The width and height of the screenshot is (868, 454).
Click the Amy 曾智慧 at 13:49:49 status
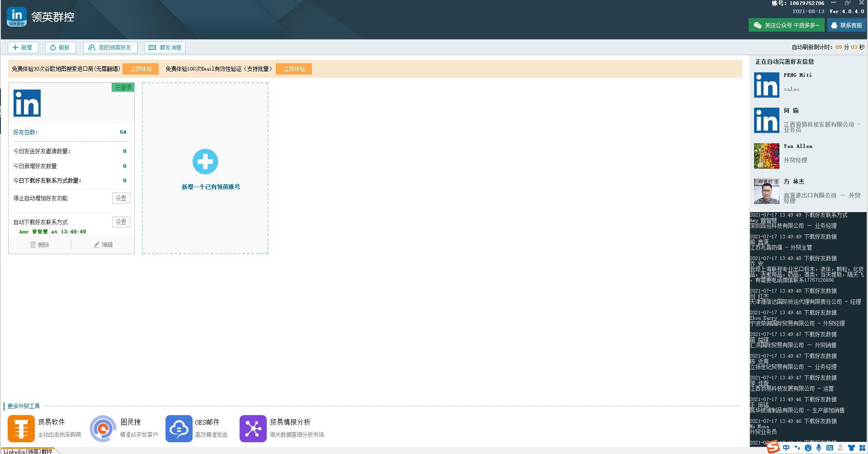(52, 232)
